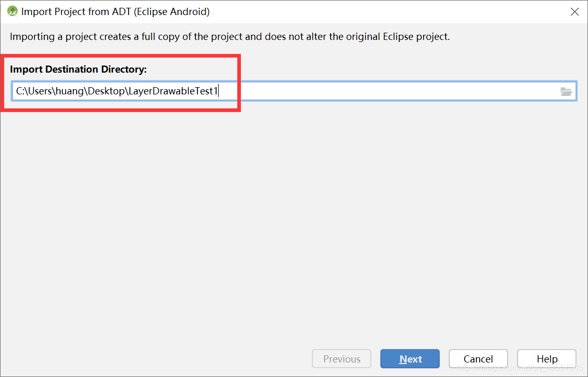Click inside the Import Destination Directory field
The image size is (588, 377).
click(x=259, y=91)
